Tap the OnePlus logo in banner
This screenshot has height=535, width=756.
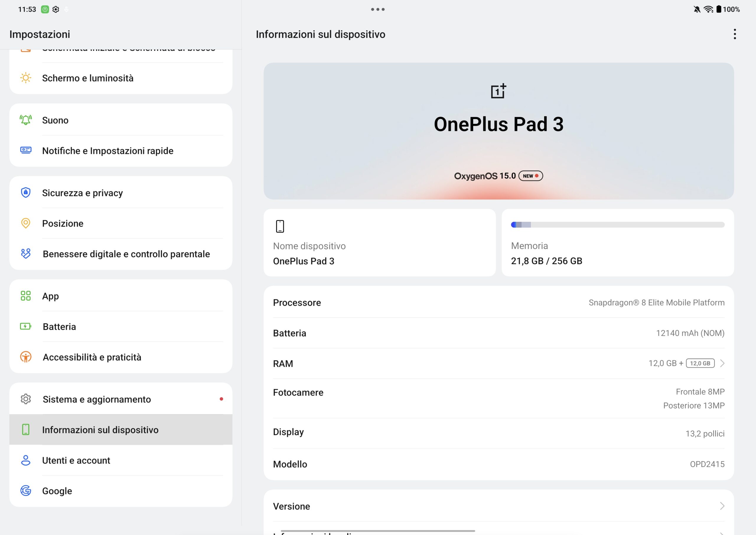[498, 91]
